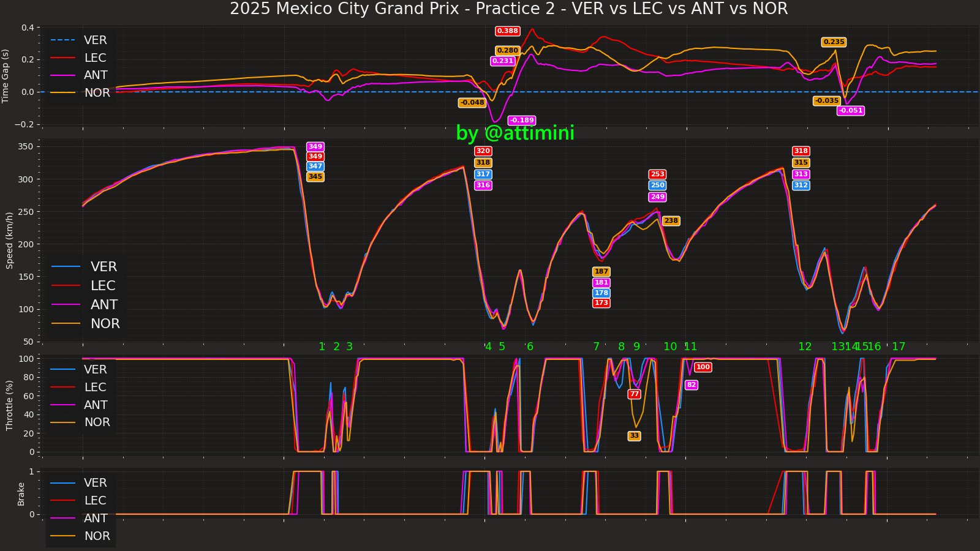Click the magenta -0.189 gap annotation
980x551 pixels.
coord(522,121)
